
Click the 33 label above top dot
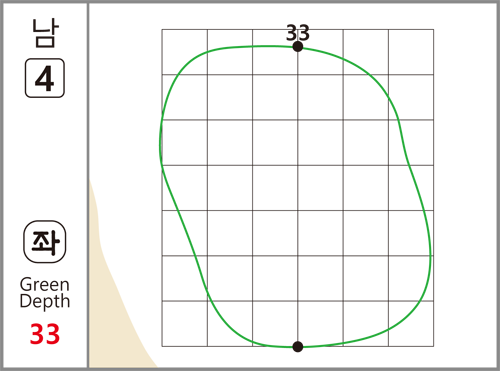(x=298, y=33)
